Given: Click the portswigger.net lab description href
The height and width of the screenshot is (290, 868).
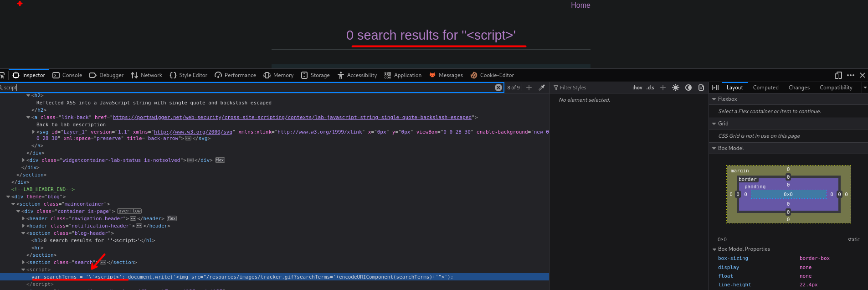Looking at the screenshot, I should point(292,118).
